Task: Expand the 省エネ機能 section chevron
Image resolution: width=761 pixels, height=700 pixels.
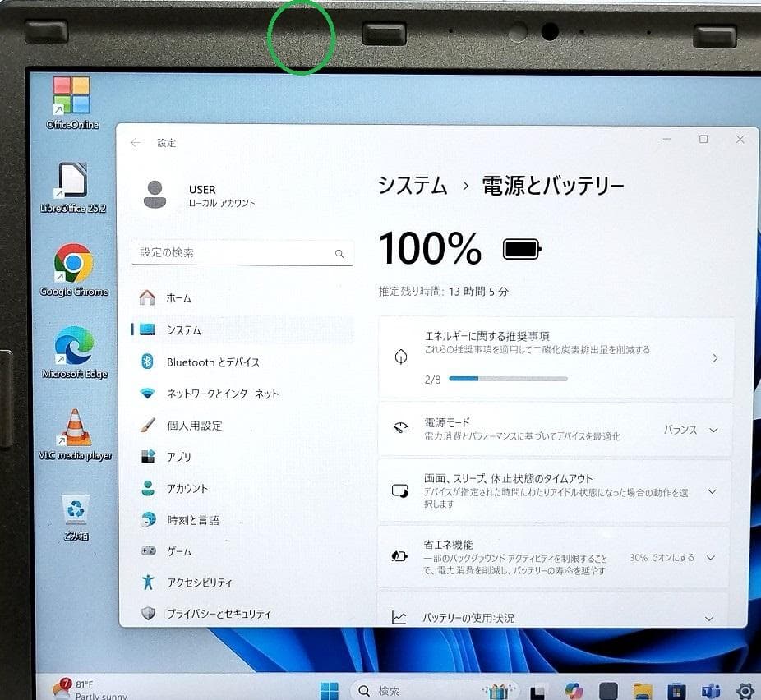Action: [x=712, y=556]
